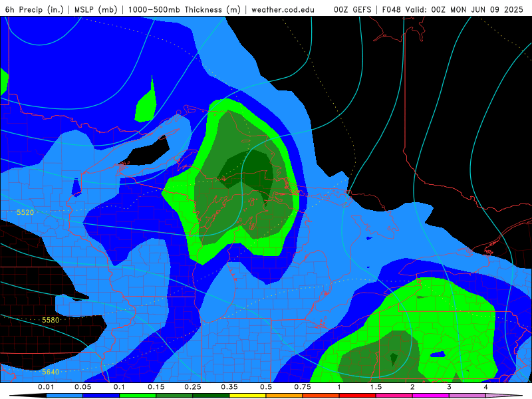Click the light blue 0.01 legend swatch
The height and width of the screenshot is (399, 532).
[x=65, y=396]
